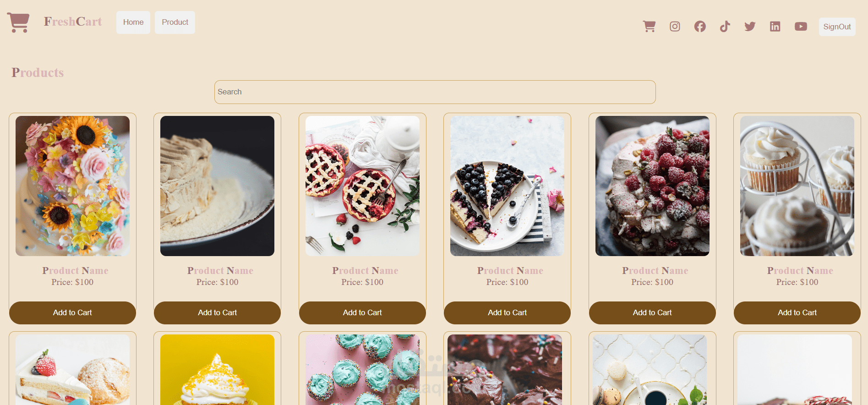The image size is (868, 405).
Task: Open the YouTube icon link
Action: coord(801,27)
